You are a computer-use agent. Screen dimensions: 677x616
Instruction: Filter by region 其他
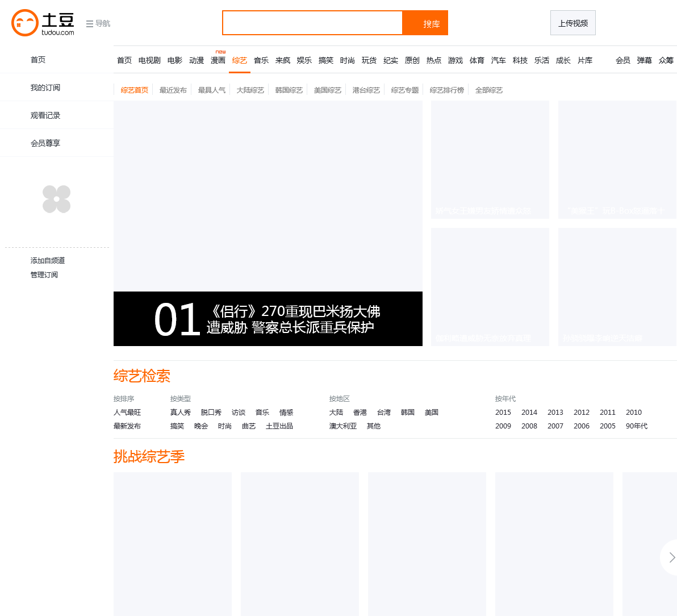(x=374, y=426)
